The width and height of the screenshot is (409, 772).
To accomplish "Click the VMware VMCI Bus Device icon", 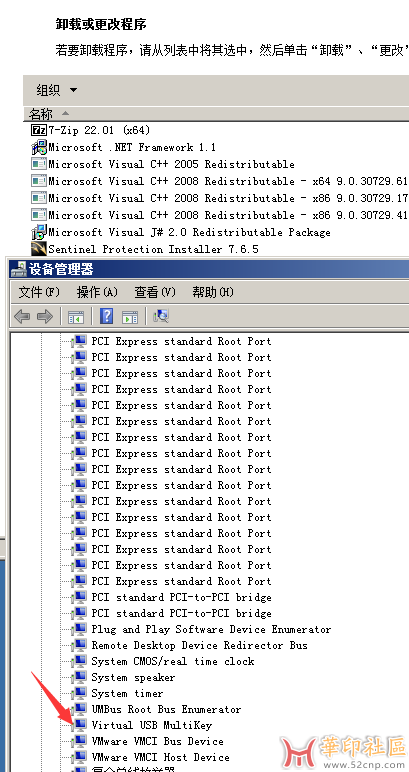I will click(x=78, y=741).
